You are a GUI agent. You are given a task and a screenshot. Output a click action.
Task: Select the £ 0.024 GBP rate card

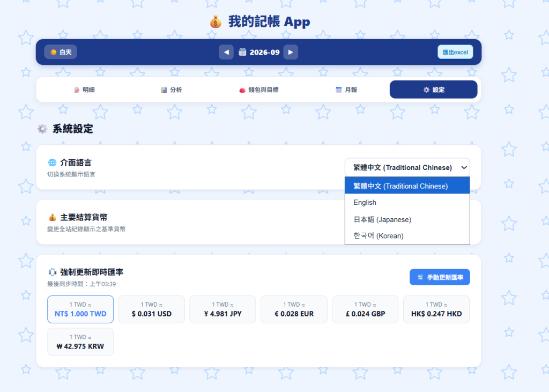tap(365, 309)
